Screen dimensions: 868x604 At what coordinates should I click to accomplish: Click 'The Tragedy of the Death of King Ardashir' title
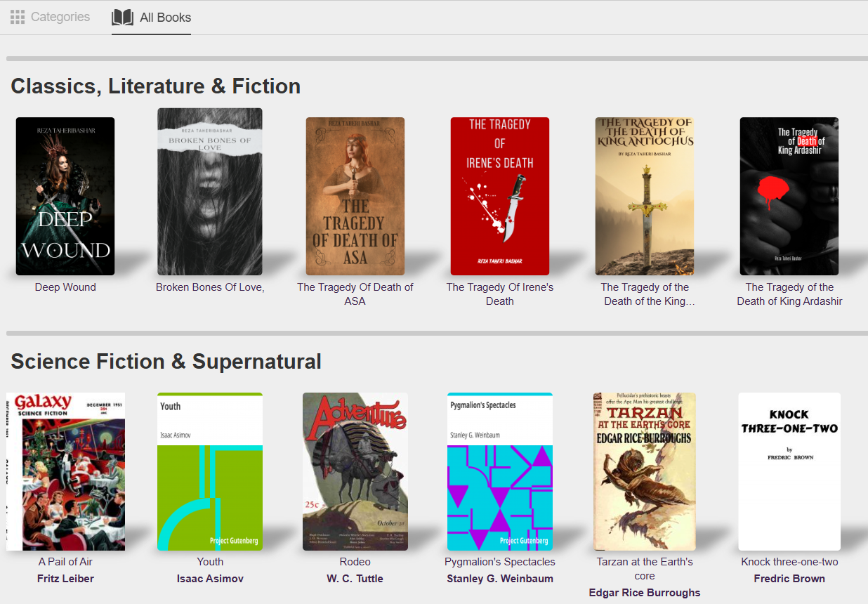pos(789,294)
